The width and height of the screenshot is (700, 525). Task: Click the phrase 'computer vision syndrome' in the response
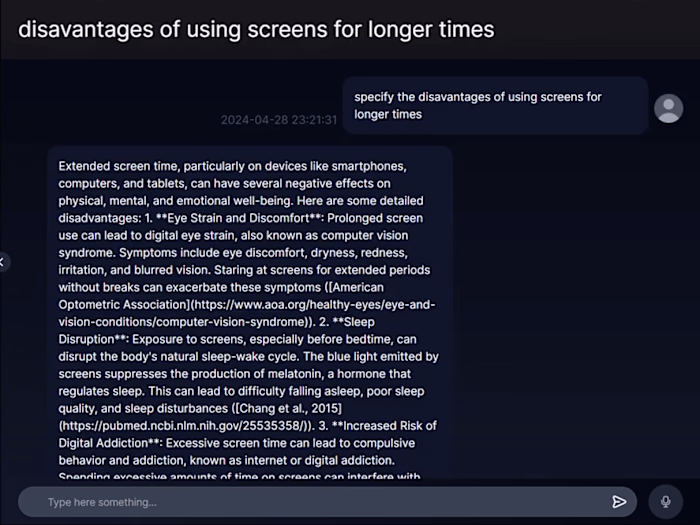click(233, 244)
